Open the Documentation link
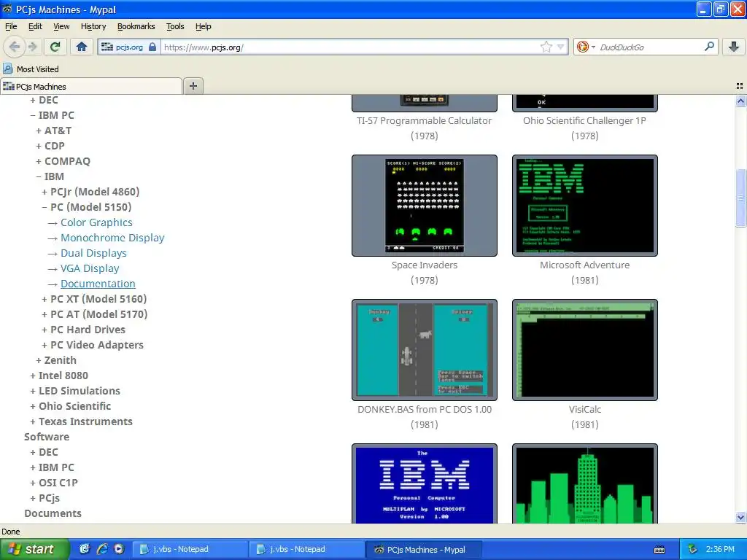Image resolution: width=747 pixels, height=560 pixels. tap(98, 284)
